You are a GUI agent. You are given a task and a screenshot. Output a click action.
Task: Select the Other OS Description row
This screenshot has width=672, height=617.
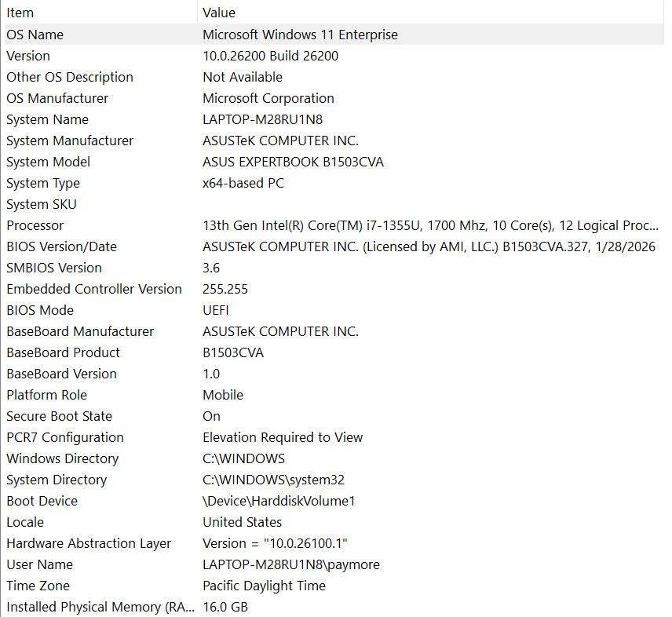click(x=69, y=77)
